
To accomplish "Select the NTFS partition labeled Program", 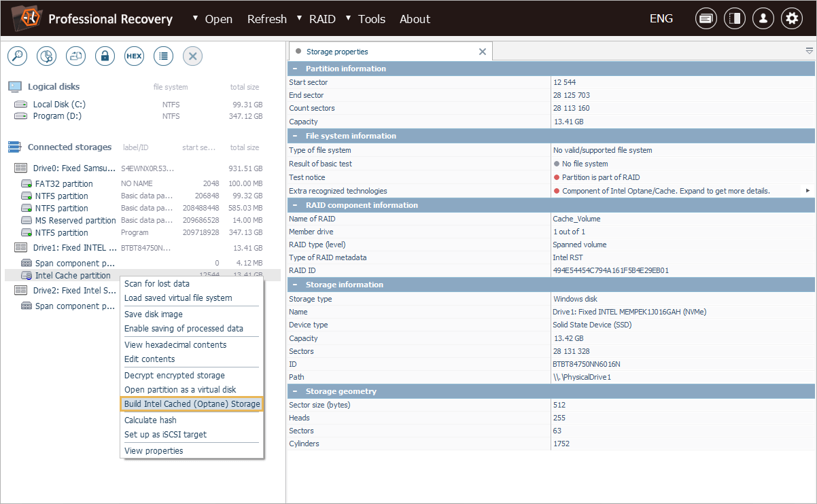I will [x=143, y=232].
